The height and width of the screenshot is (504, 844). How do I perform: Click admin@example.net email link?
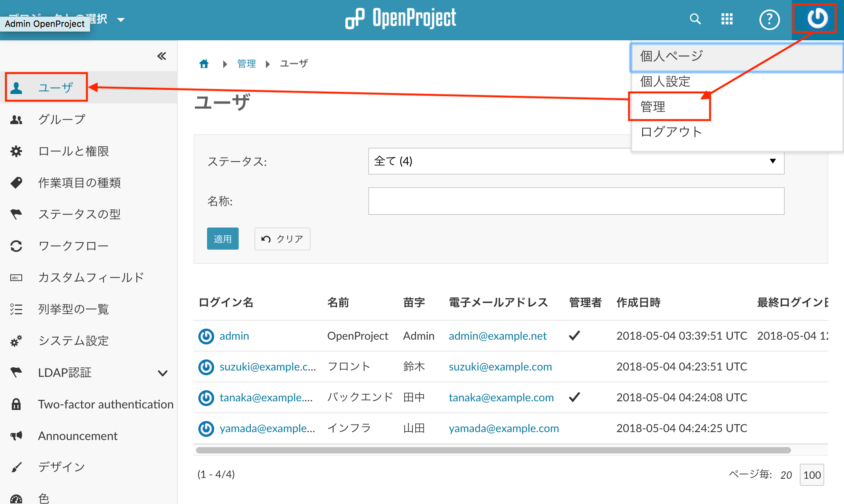pos(497,336)
